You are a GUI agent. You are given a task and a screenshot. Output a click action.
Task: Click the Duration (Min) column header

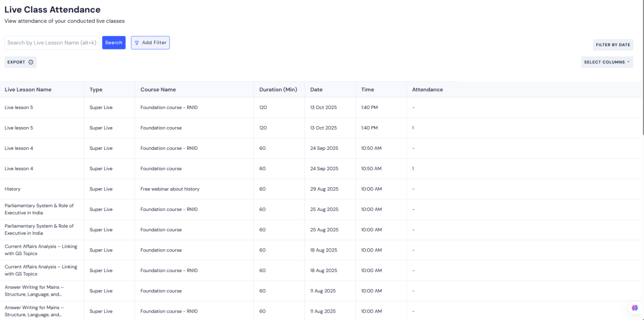pyautogui.click(x=278, y=90)
